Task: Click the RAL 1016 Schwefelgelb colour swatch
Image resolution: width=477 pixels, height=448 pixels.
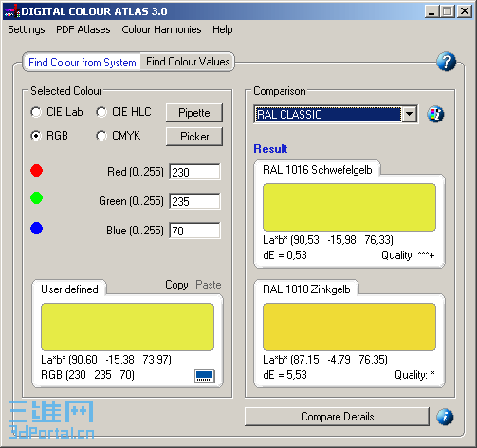Action: click(349, 207)
